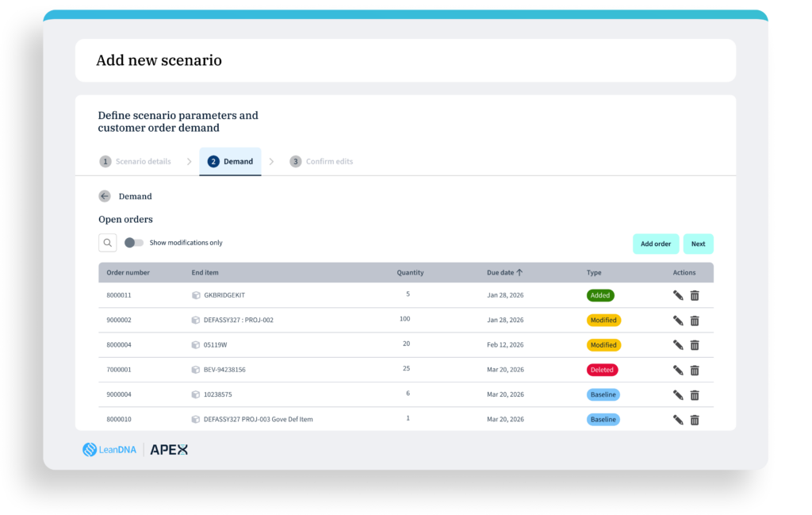Go back using the arrow beside Demand
812x515 pixels.
point(105,196)
